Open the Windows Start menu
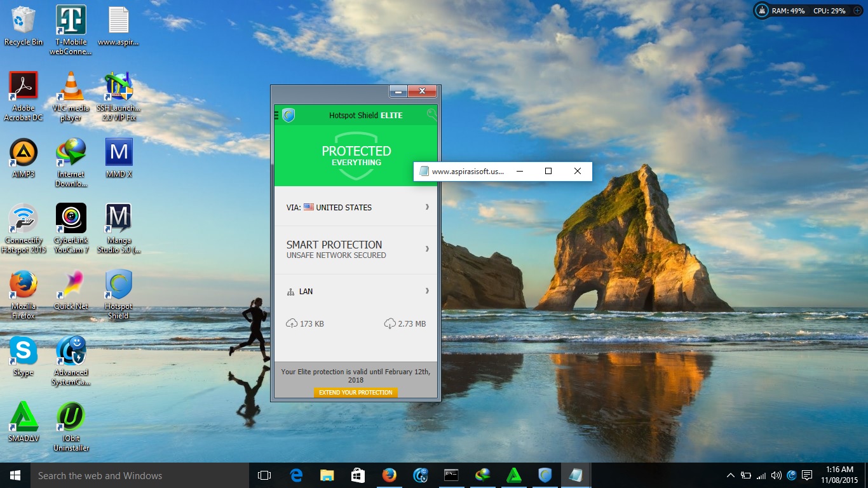The width and height of the screenshot is (868, 488). click(x=15, y=475)
